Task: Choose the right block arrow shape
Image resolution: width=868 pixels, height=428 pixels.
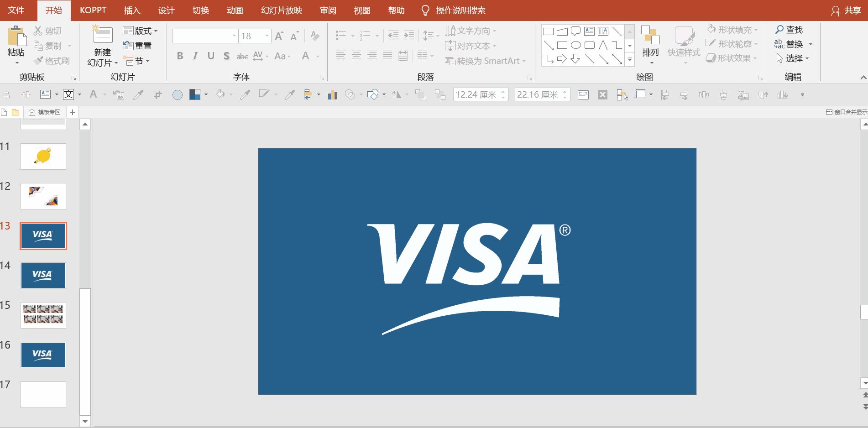Action: 562,59
